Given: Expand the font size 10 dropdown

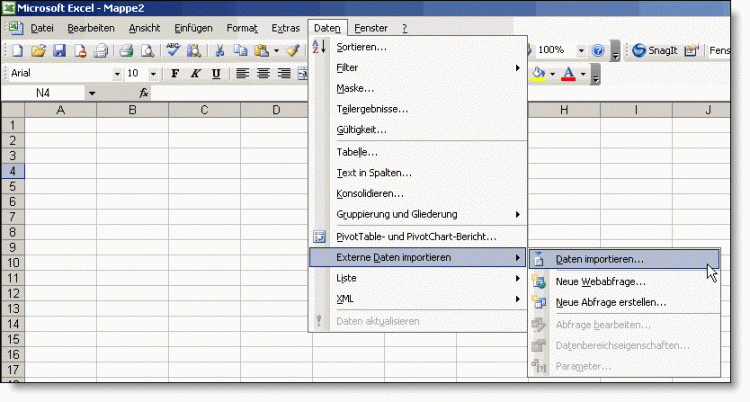Looking at the screenshot, I should point(153,73).
